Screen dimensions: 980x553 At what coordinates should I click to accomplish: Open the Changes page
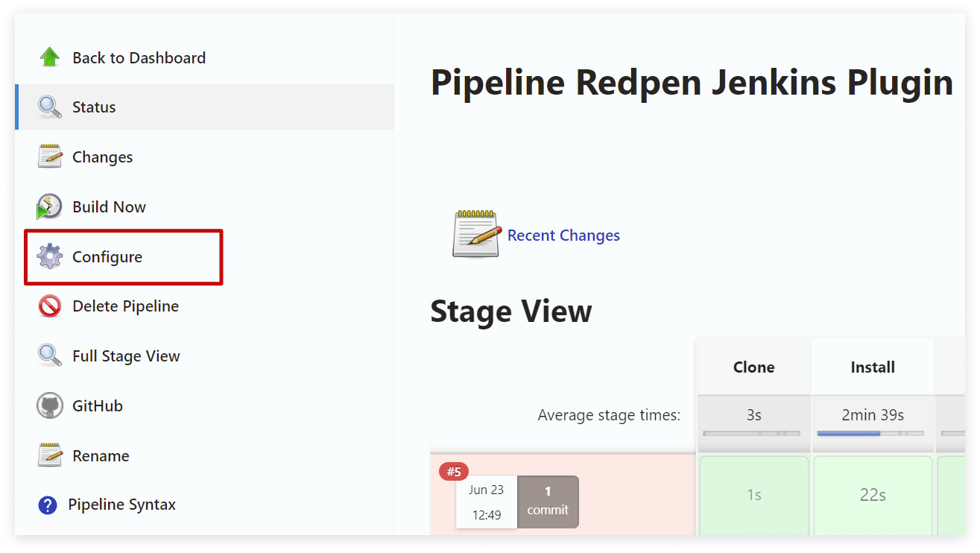click(x=103, y=157)
